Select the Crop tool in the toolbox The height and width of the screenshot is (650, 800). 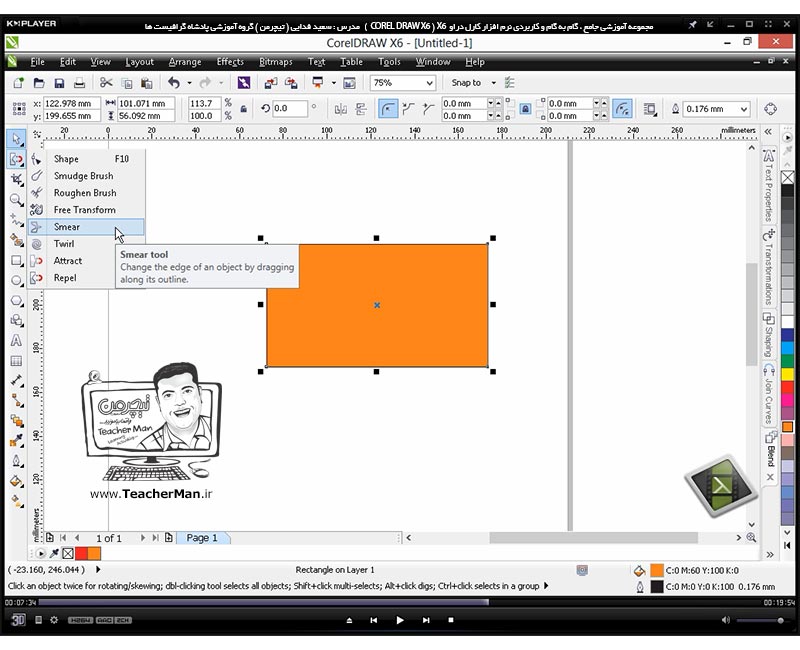click(16, 179)
